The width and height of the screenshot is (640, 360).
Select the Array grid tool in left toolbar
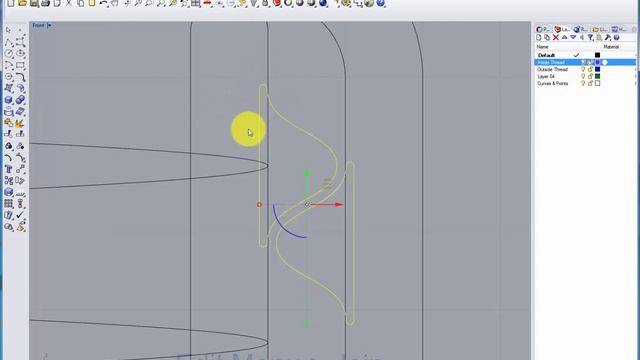click(9, 203)
